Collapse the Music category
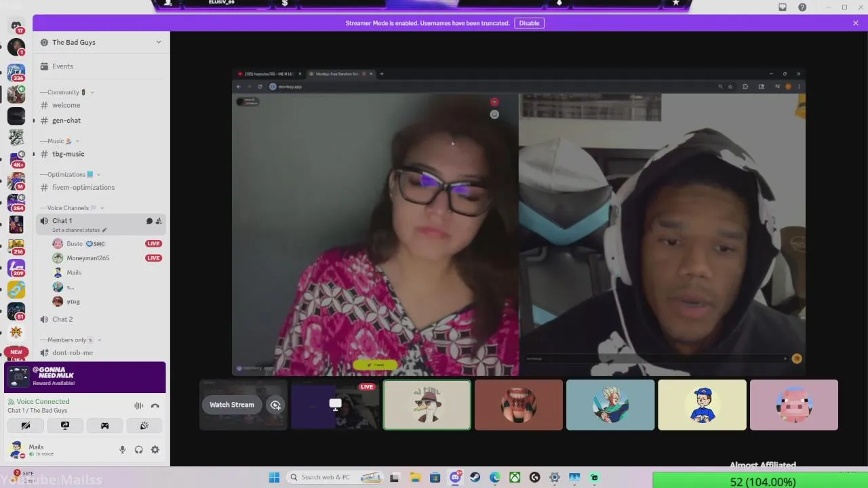The image size is (868, 488). (59, 141)
